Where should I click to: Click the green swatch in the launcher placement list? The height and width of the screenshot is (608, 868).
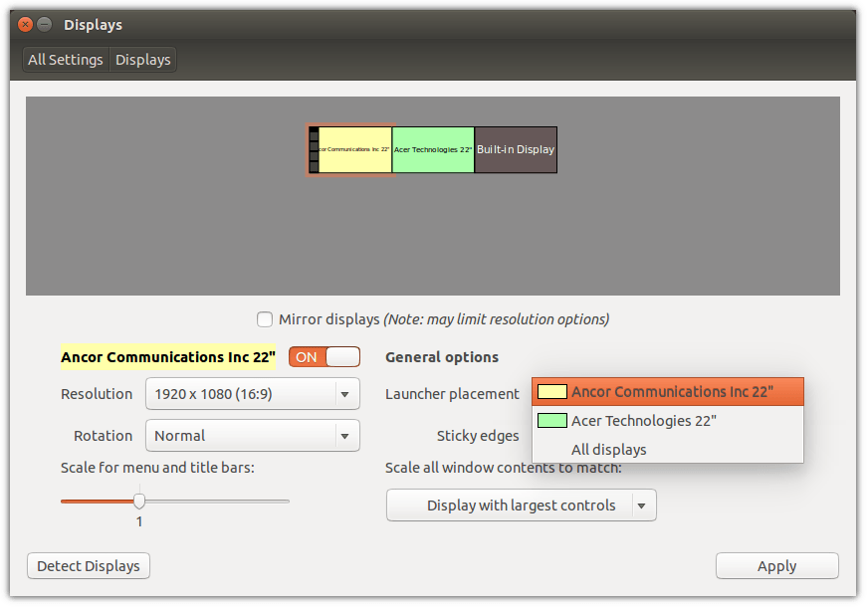(x=551, y=421)
